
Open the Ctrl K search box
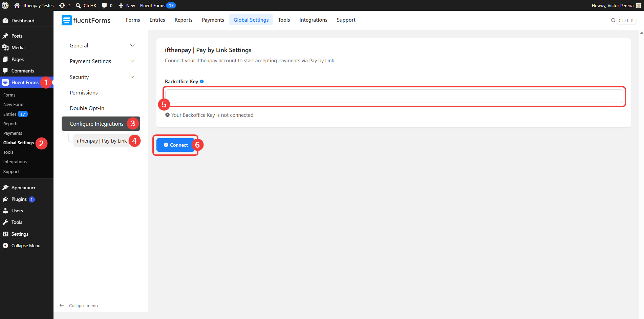(x=623, y=20)
